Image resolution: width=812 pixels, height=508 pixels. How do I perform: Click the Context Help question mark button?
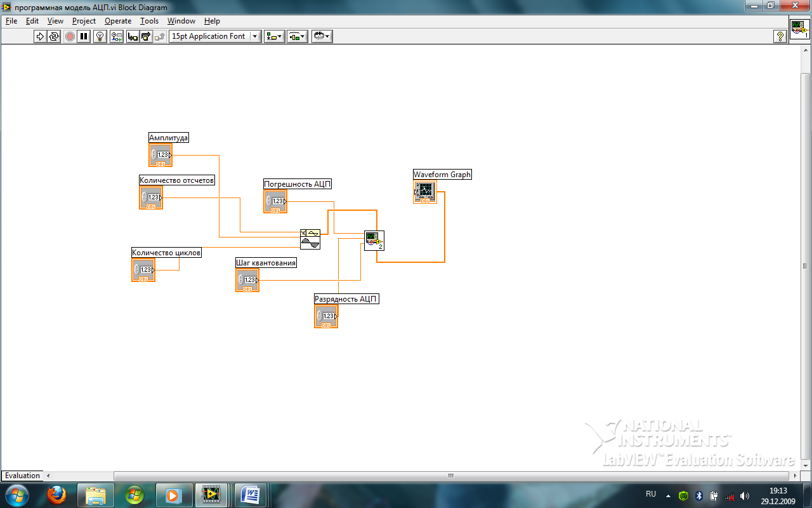coord(780,36)
